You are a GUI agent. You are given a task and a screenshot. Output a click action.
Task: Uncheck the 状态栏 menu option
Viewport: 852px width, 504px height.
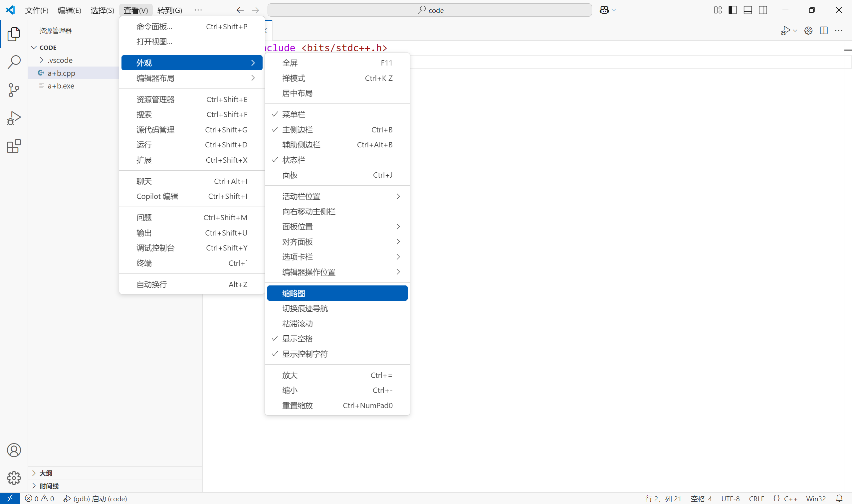coord(294,160)
